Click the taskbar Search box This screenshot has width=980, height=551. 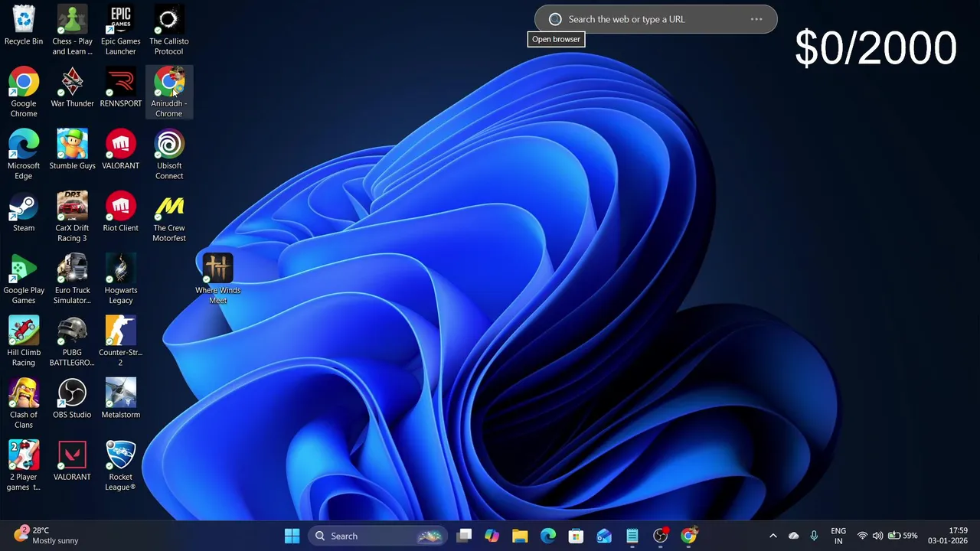tap(377, 536)
